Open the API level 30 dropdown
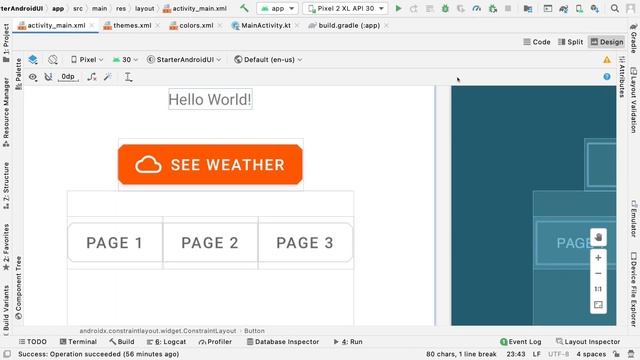 click(x=125, y=60)
